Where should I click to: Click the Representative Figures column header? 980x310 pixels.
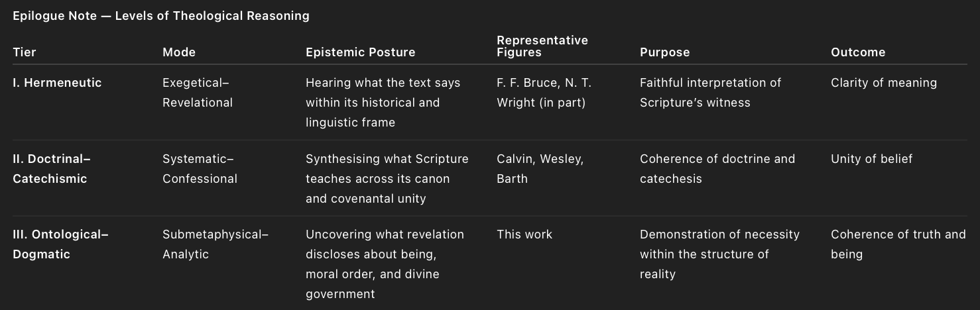tap(542, 46)
